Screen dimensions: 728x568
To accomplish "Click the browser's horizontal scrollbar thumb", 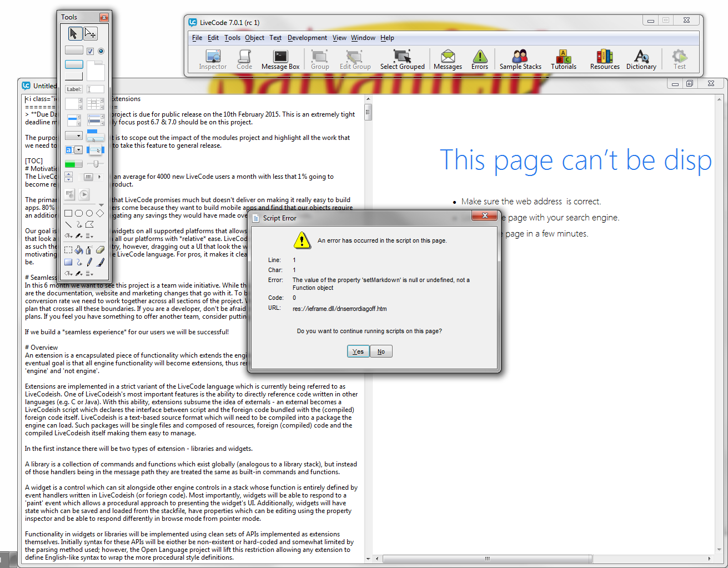I will point(487,559).
